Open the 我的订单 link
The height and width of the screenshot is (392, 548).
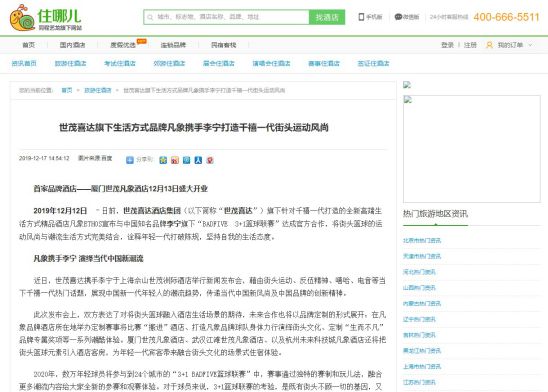click(x=510, y=45)
